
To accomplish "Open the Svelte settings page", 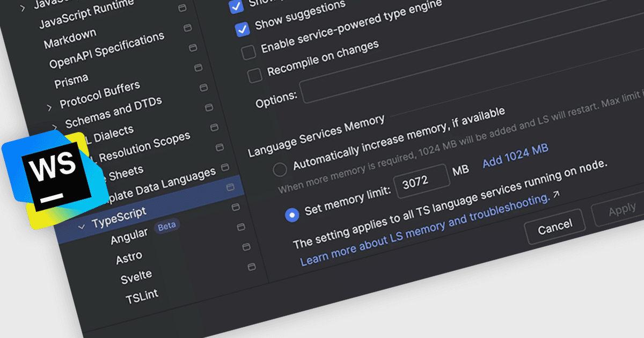I will (x=136, y=277).
